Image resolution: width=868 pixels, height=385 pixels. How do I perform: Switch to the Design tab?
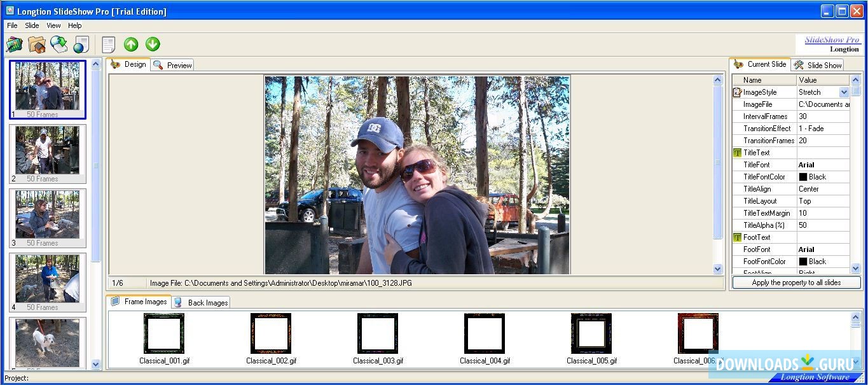pos(128,64)
